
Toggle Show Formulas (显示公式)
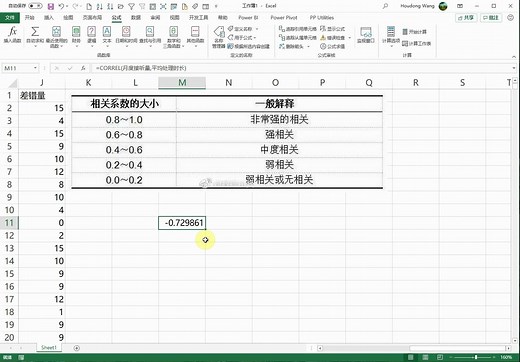click(x=332, y=29)
